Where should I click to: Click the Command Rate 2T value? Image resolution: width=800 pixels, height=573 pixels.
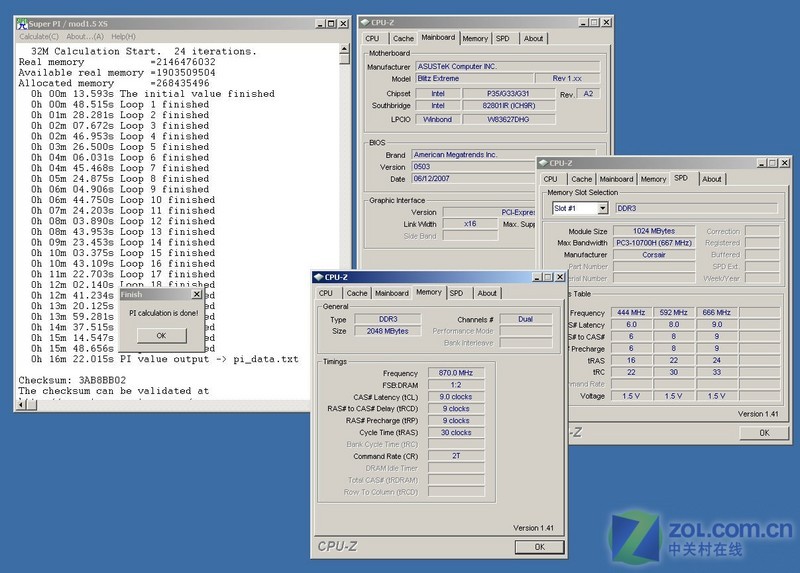click(x=456, y=456)
